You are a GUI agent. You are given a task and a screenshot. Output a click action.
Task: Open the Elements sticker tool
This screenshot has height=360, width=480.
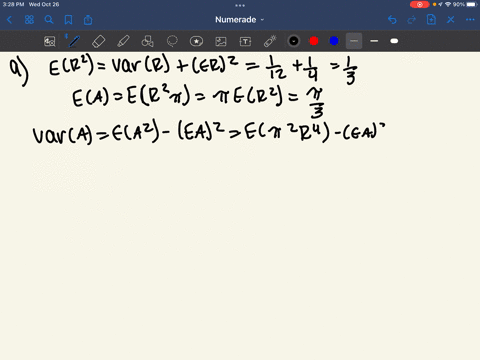[x=196, y=41]
